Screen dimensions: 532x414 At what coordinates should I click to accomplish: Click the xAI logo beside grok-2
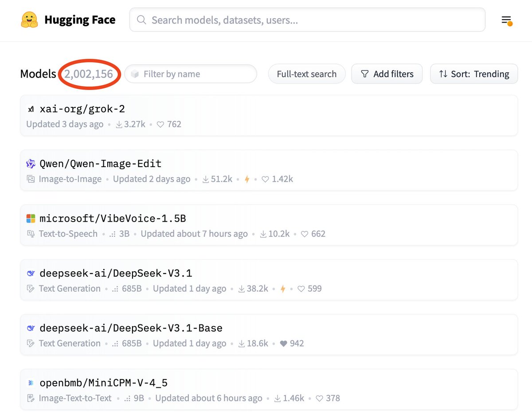(x=31, y=109)
